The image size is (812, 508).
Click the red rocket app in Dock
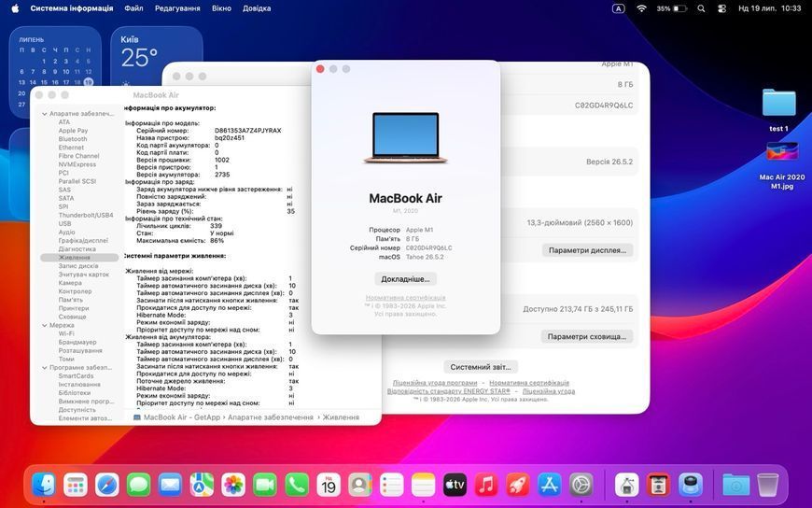pos(518,486)
